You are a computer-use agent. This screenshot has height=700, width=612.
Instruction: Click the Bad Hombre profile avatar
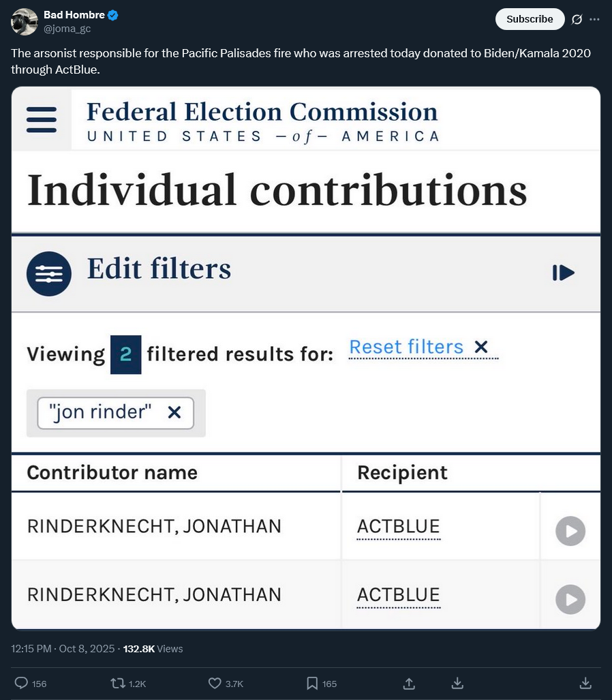pos(25,22)
